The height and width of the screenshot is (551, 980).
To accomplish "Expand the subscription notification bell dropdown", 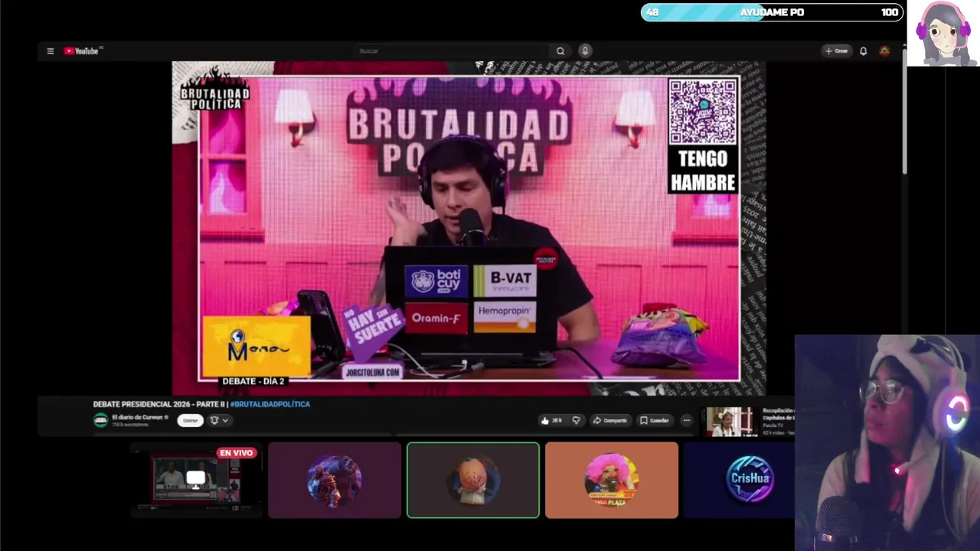I will 219,420.
